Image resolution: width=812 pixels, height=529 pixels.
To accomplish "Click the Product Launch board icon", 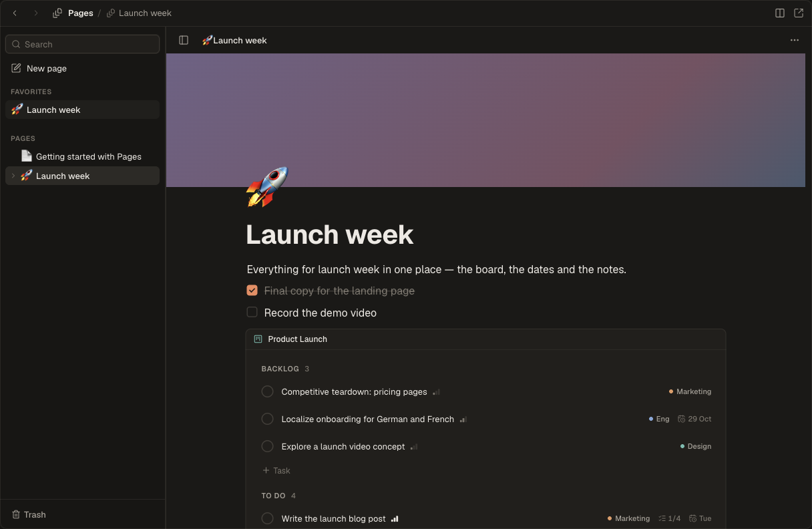I will click(258, 339).
